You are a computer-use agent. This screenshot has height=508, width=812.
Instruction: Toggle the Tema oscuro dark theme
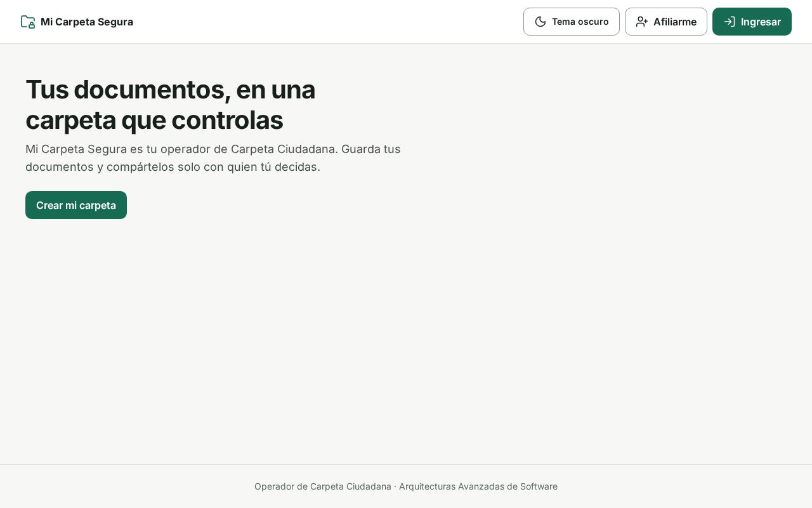(572, 22)
